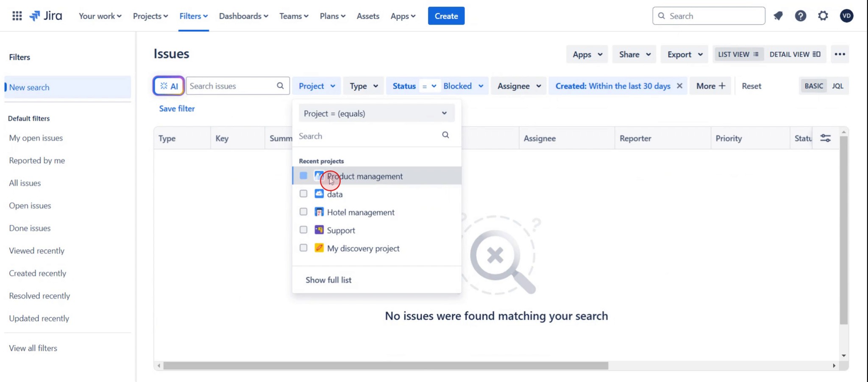Screen dimensions: 868x382
Task: Open the column configuration icon on the table
Action: [x=826, y=138]
